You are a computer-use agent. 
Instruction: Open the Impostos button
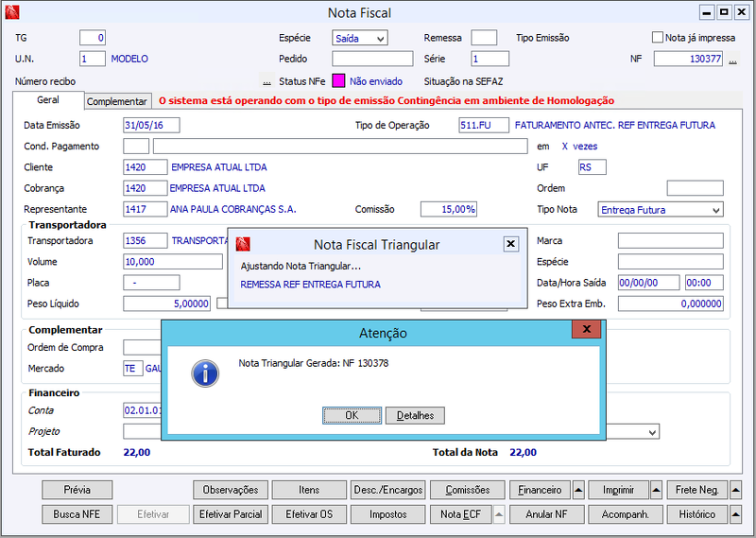coord(388,514)
